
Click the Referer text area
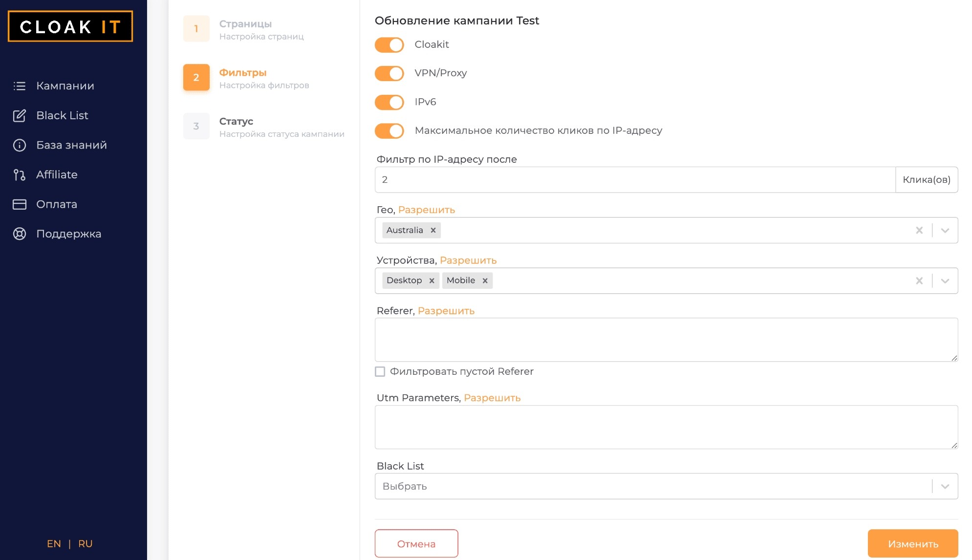(666, 340)
